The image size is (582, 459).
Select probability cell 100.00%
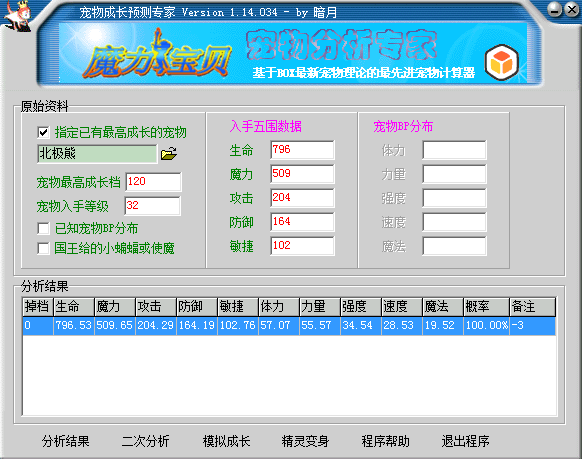(x=486, y=326)
